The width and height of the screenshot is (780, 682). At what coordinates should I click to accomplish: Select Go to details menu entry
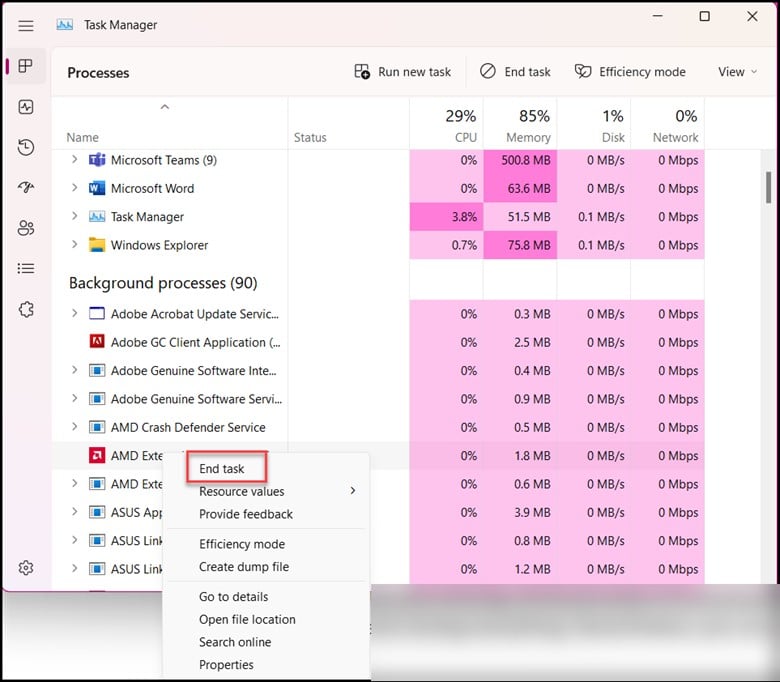click(x=233, y=597)
